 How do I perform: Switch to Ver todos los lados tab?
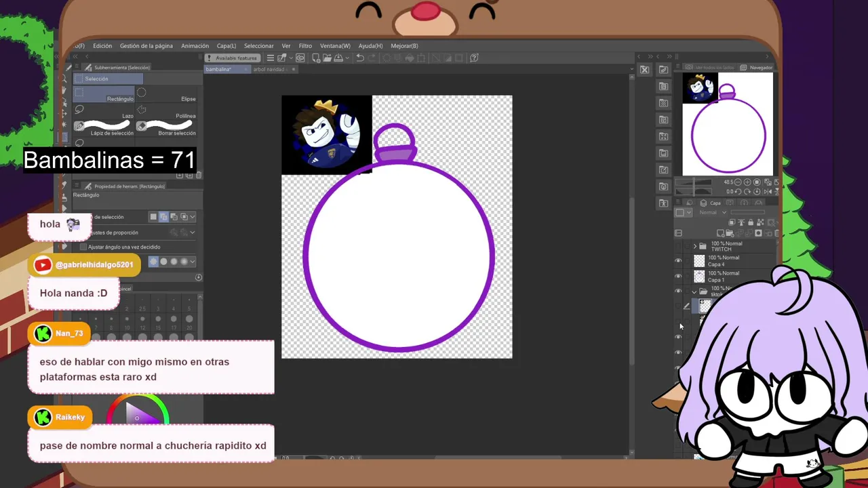[709, 68]
